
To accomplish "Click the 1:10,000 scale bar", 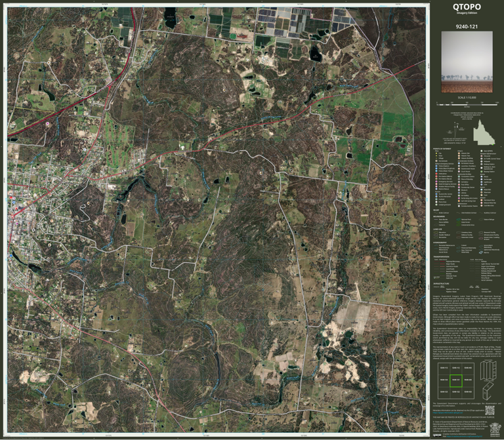I will tap(467, 104).
